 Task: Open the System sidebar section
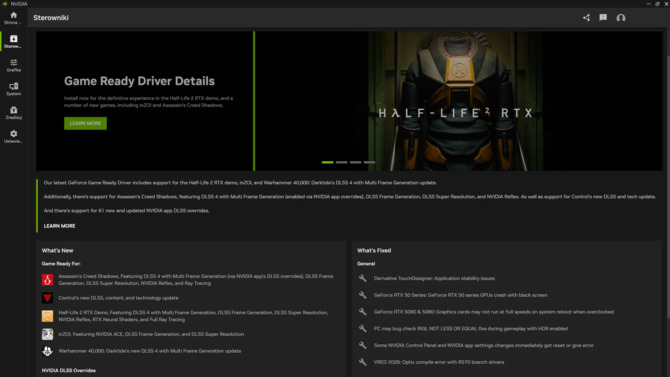[x=13, y=89]
